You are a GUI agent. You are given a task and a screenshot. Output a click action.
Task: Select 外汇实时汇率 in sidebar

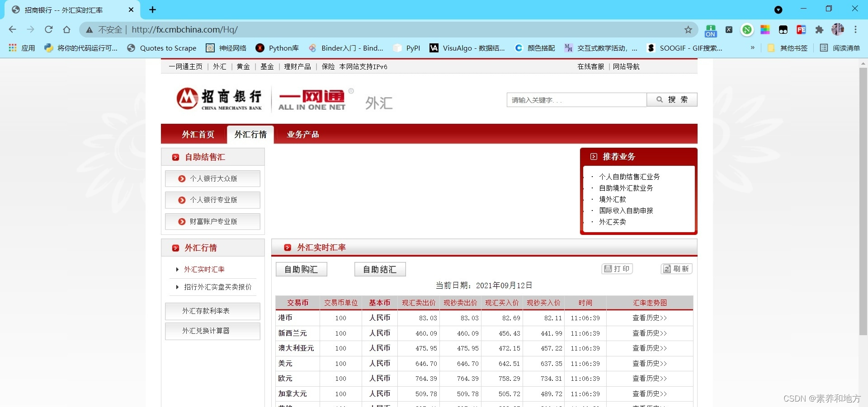pyautogui.click(x=204, y=269)
